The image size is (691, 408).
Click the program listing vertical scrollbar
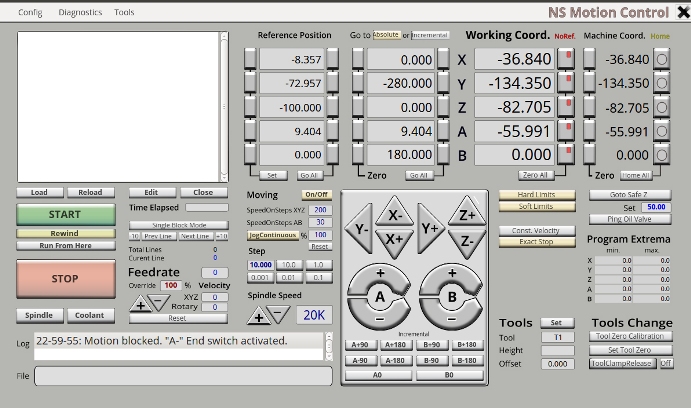[x=224, y=107]
